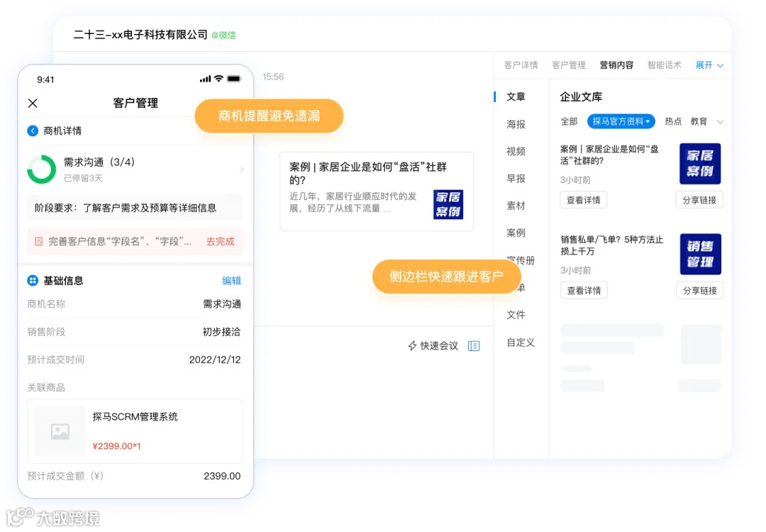This screenshot has height=532, width=766.
Task: Open the chevron next to 教育 filter
Action: (x=721, y=121)
